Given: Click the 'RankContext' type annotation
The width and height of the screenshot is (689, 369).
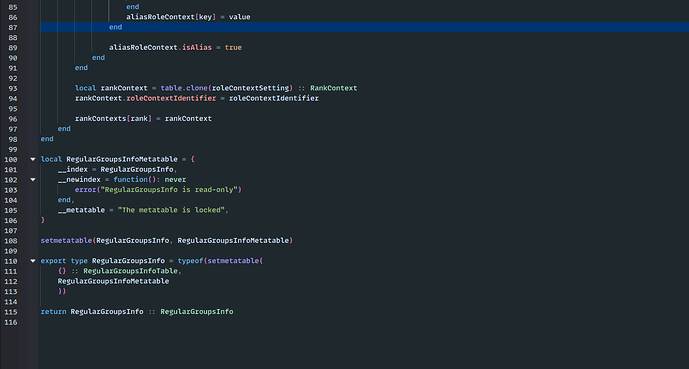Looking at the screenshot, I should pyautogui.click(x=334, y=88).
